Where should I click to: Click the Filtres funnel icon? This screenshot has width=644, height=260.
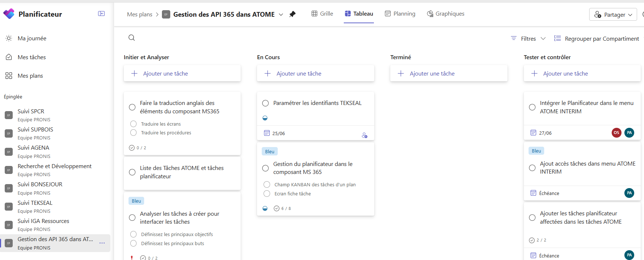514,38
